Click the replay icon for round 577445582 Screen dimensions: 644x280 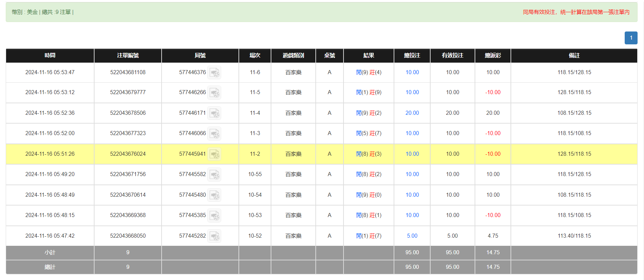tap(214, 174)
